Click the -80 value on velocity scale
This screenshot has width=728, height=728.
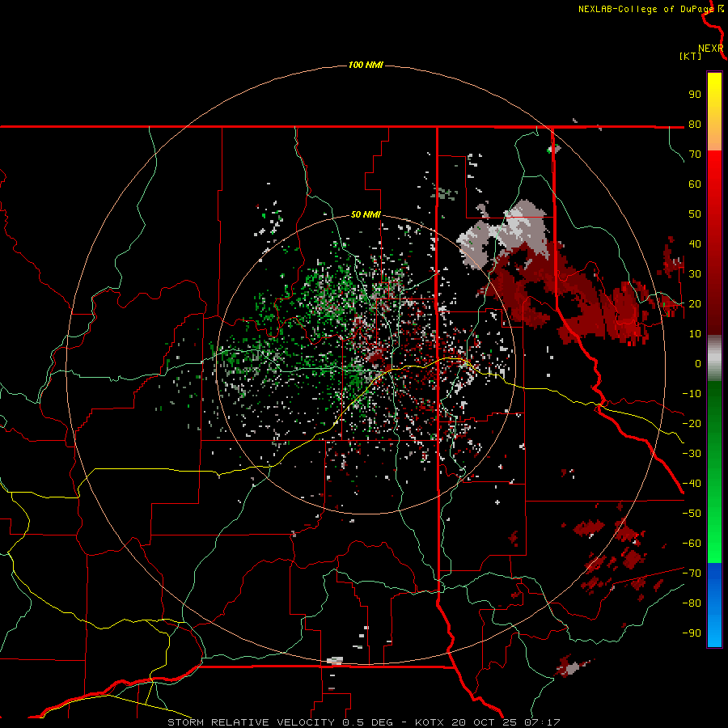tap(692, 603)
